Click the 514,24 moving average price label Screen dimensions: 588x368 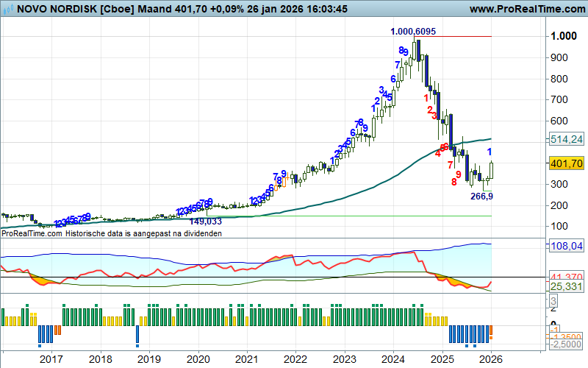tap(566, 139)
